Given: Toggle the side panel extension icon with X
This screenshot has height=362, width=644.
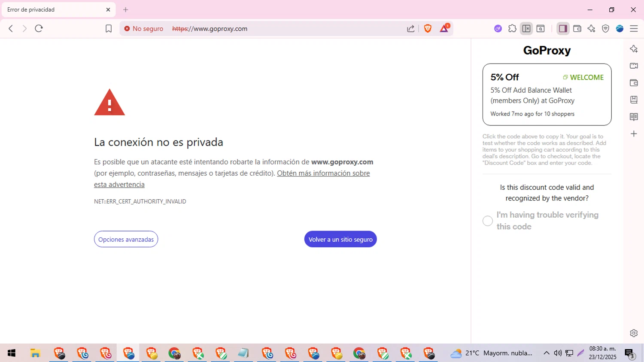Looking at the screenshot, I should pyautogui.click(x=526, y=29).
